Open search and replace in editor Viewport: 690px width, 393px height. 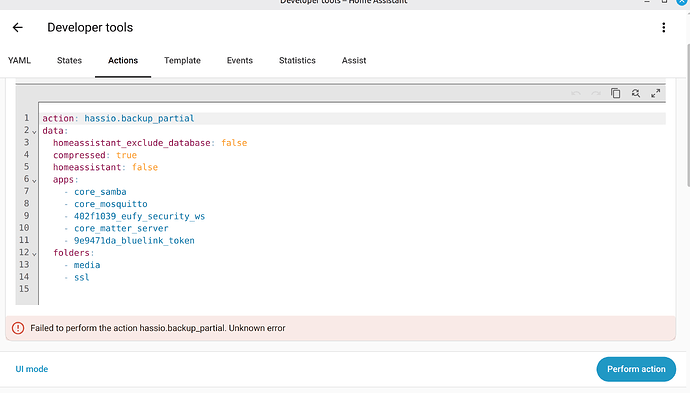pyautogui.click(x=636, y=93)
